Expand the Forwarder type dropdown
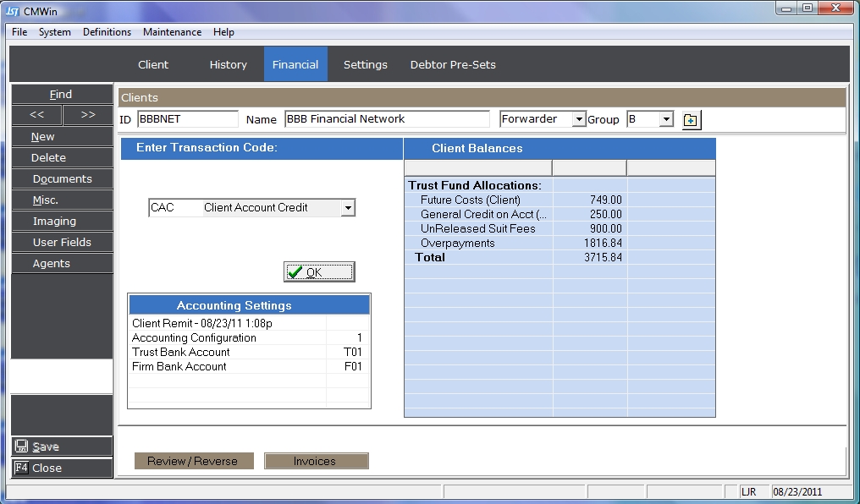Viewport: 860px width, 504px height. pos(579,119)
